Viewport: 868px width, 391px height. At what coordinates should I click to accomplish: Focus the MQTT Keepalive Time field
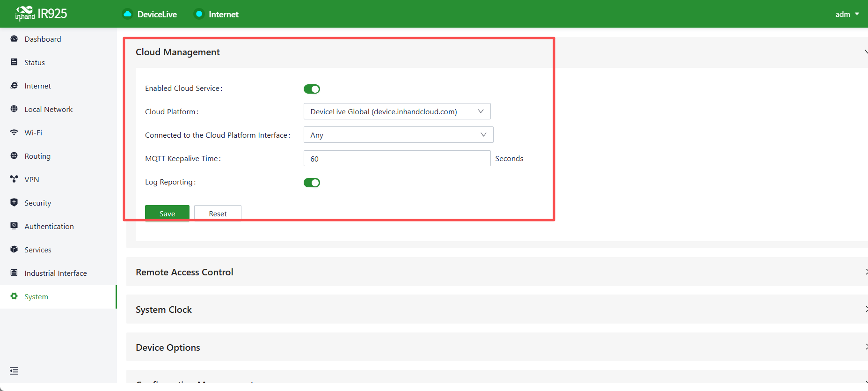click(397, 159)
